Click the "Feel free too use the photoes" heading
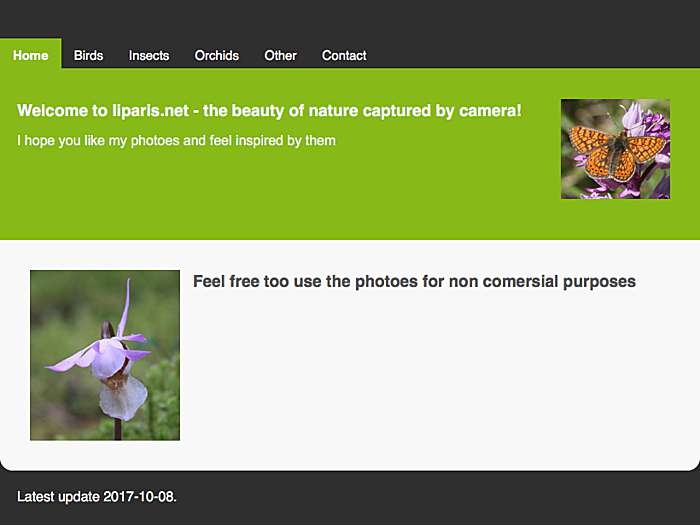Screen dimensions: 700x525 414,282
